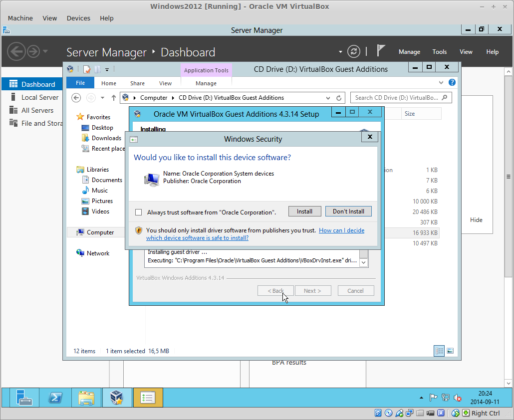
Task: Expand Server Manager navigation history dropdown
Action: click(45, 51)
